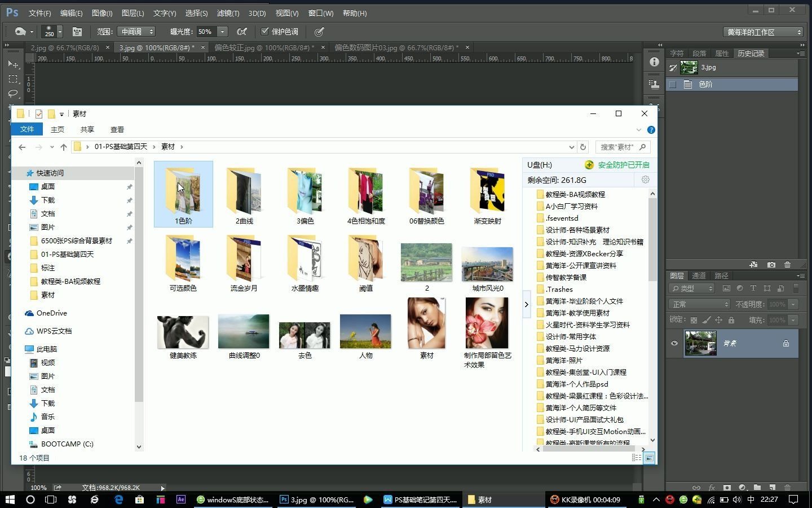Open layer filter 类型 dropdown

[x=692, y=288]
